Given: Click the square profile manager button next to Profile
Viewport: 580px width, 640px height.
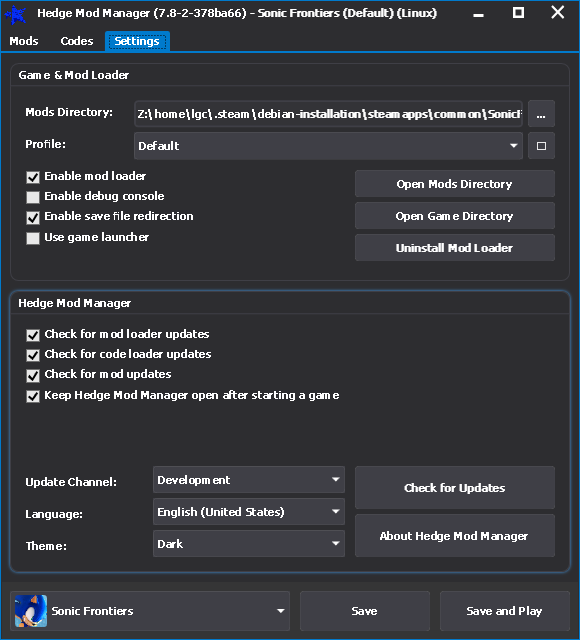Looking at the screenshot, I should (541, 146).
